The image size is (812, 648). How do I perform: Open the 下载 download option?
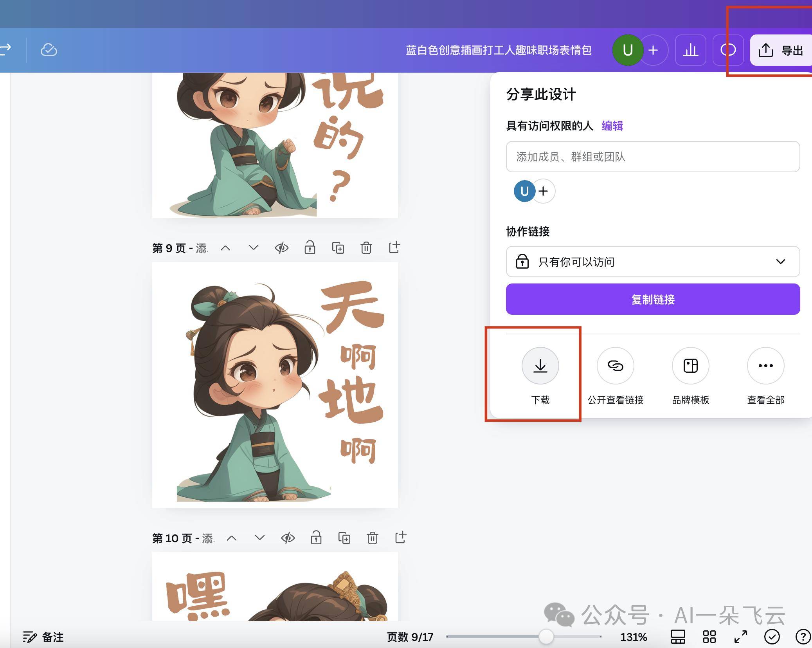pos(540,366)
